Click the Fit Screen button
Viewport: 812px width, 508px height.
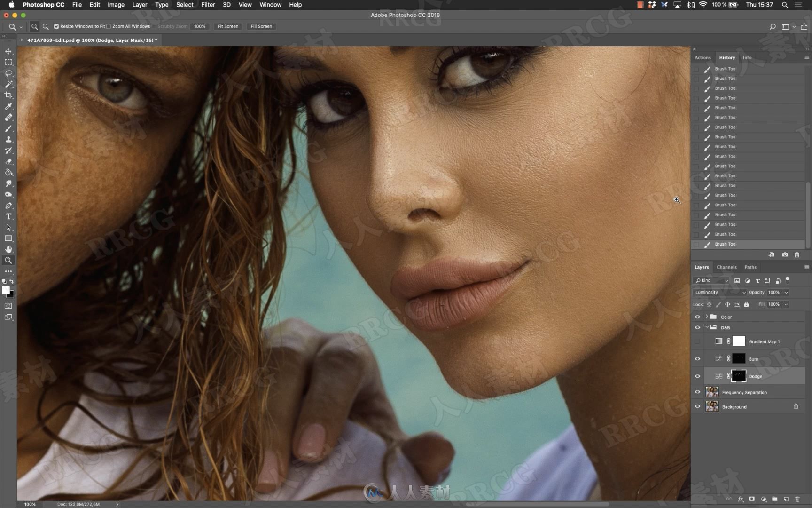[228, 26]
